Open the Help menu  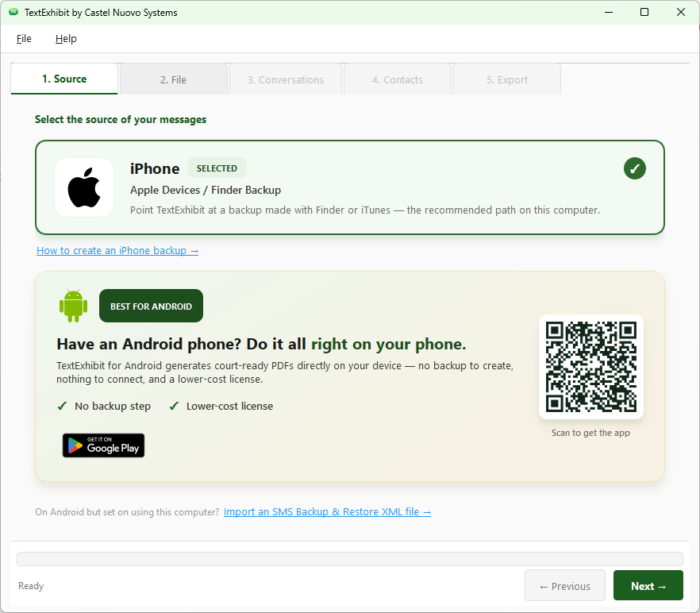[x=66, y=39]
